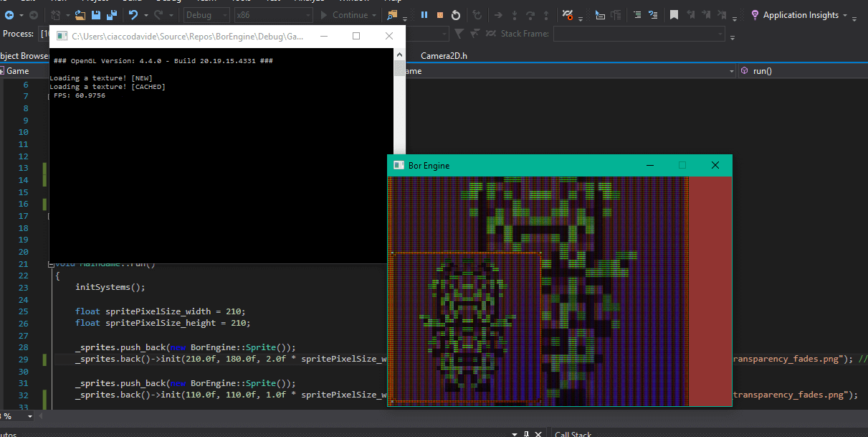This screenshot has height=437, width=868.
Task: Collapse the MainGame::run function outline
Action: [x=51, y=264]
